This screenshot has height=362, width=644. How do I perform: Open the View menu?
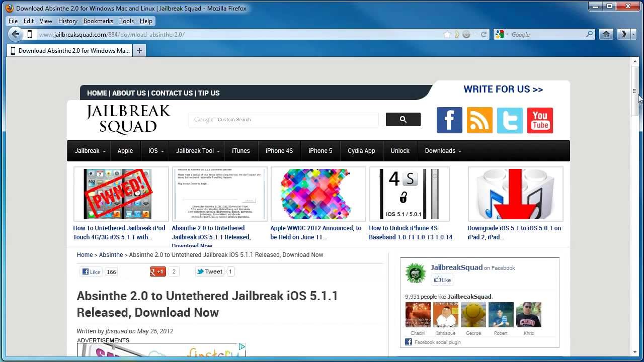click(46, 21)
